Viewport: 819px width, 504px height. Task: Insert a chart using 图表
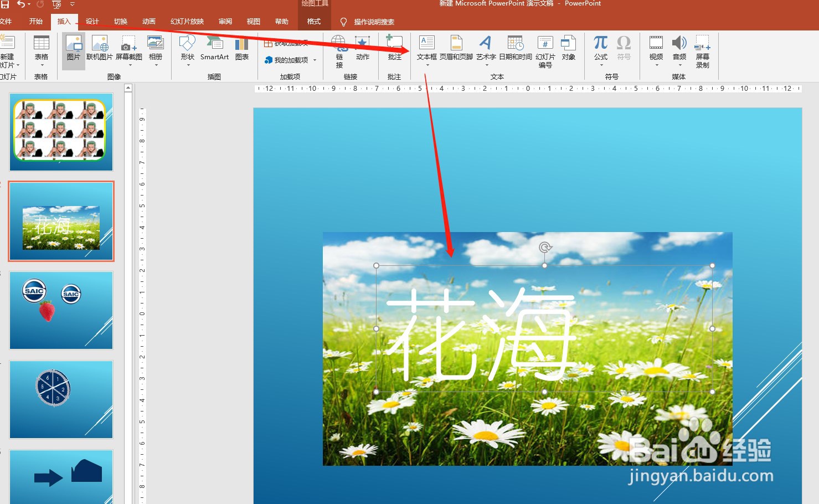click(x=242, y=50)
